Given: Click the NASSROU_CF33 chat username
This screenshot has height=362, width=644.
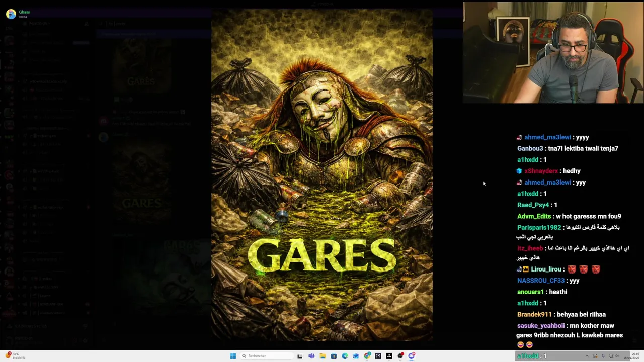Looking at the screenshot, I should point(541,281).
